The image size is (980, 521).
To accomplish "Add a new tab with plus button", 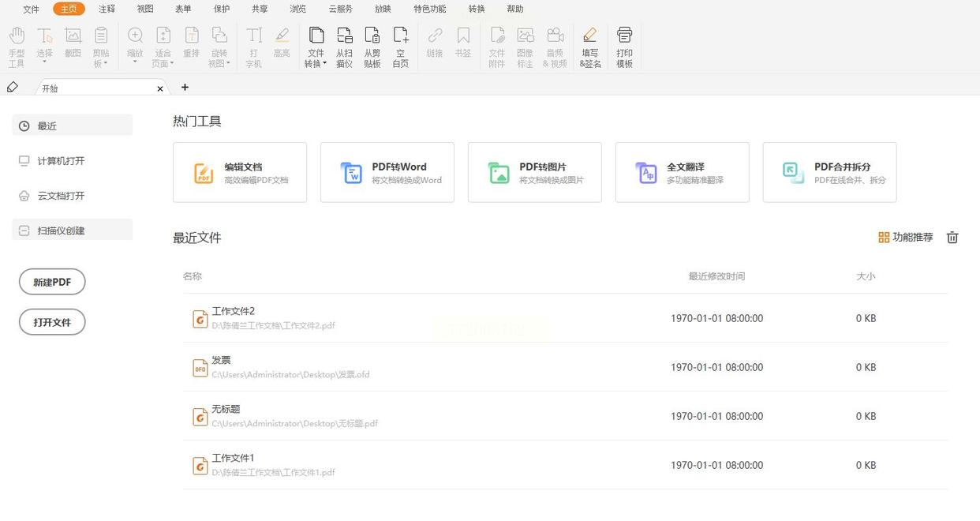I will pos(185,88).
